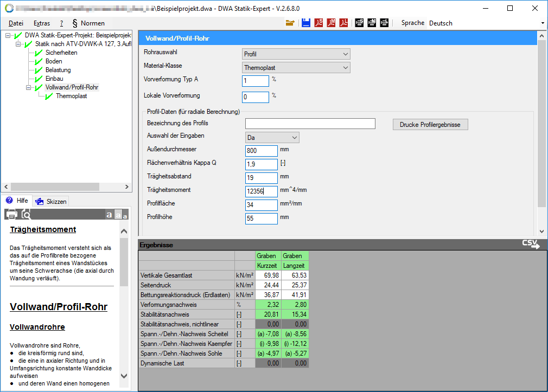Export results with the CSV icon

pyautogui.click(x=531, y=245)
